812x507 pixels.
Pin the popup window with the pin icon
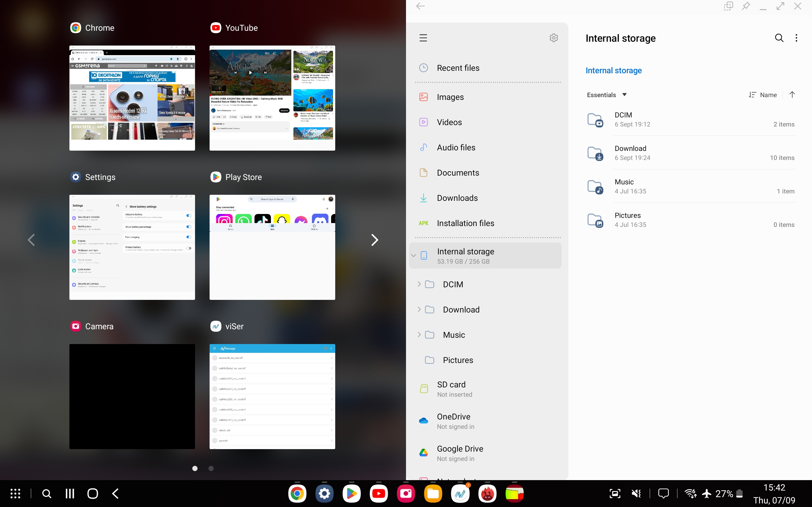click(x=746, y=6)
